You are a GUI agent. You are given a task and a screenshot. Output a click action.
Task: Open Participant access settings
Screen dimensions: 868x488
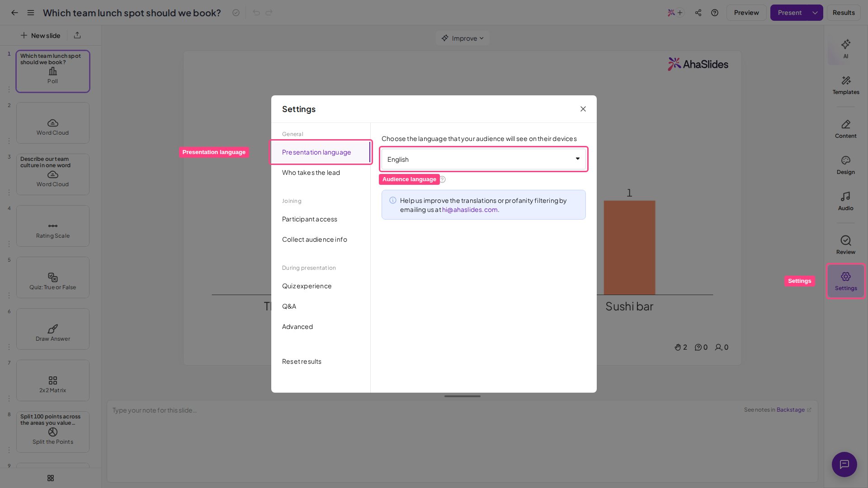tap(321, 219)
